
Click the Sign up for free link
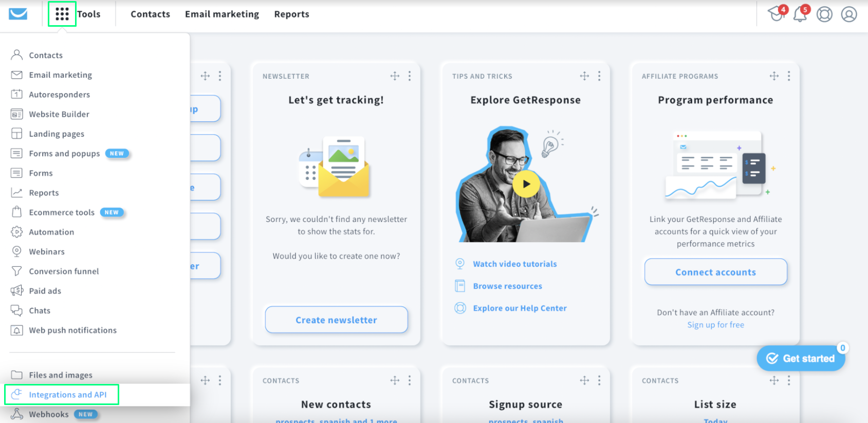pyautogui.click(x=715, y=325)
